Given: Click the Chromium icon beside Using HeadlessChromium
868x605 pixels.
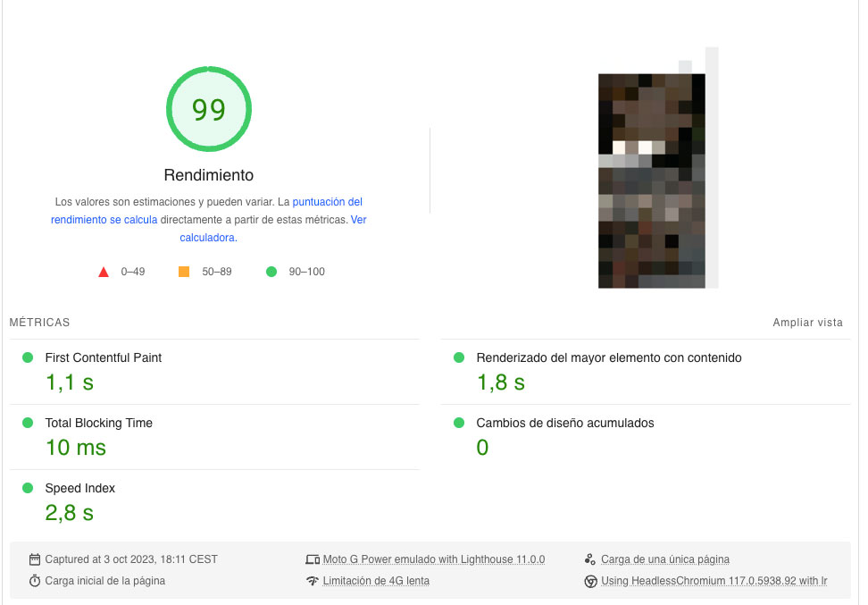Looking at the screenshot, I should (590, 581).
